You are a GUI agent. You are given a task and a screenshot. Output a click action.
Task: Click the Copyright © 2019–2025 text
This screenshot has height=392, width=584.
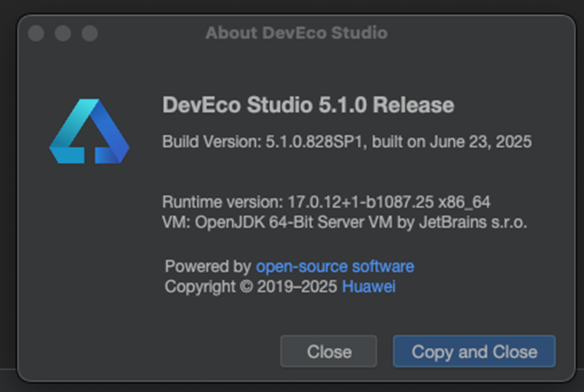click(251, 286)
